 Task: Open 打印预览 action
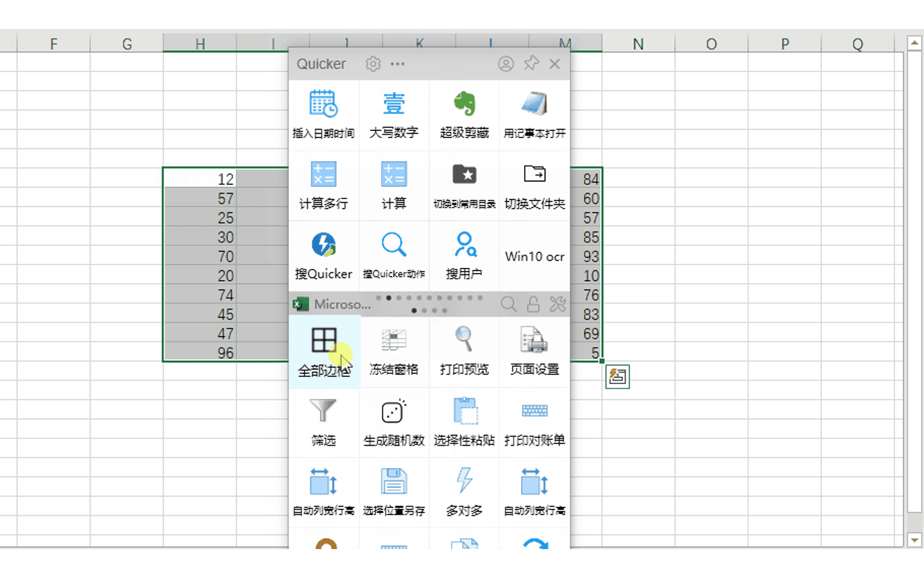pyautogui.click(x=465, y=352)
